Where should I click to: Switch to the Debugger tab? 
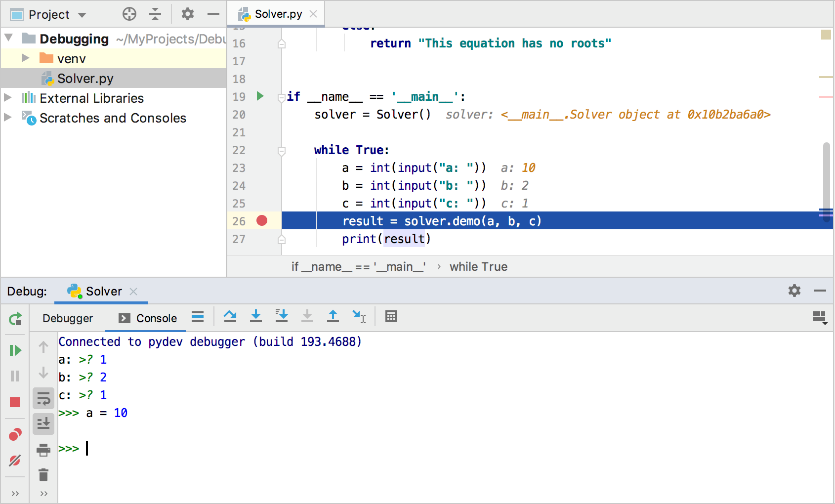[x=68, y=318]
